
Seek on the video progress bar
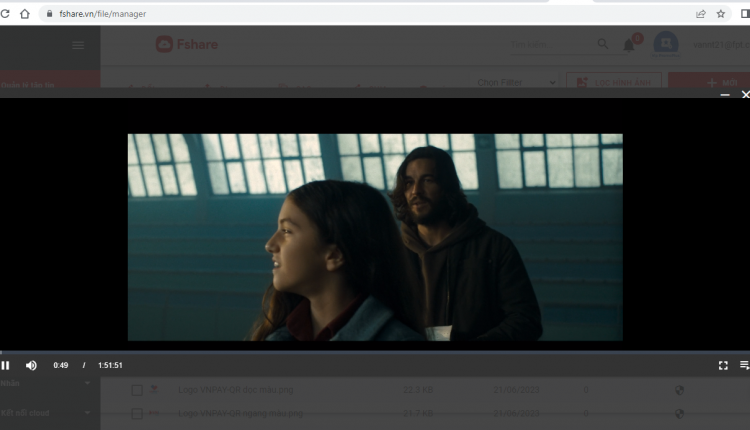coord(375,353)
